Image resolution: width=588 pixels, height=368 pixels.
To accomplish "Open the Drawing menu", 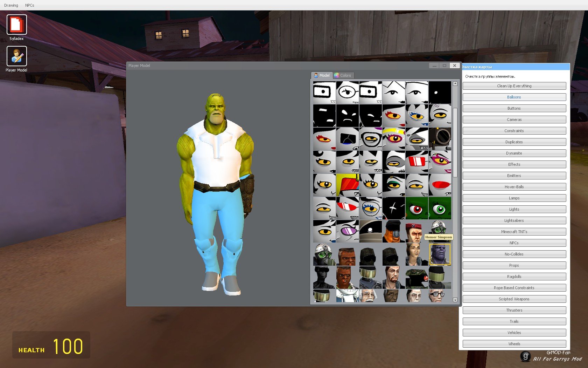I will pos(11,5).
